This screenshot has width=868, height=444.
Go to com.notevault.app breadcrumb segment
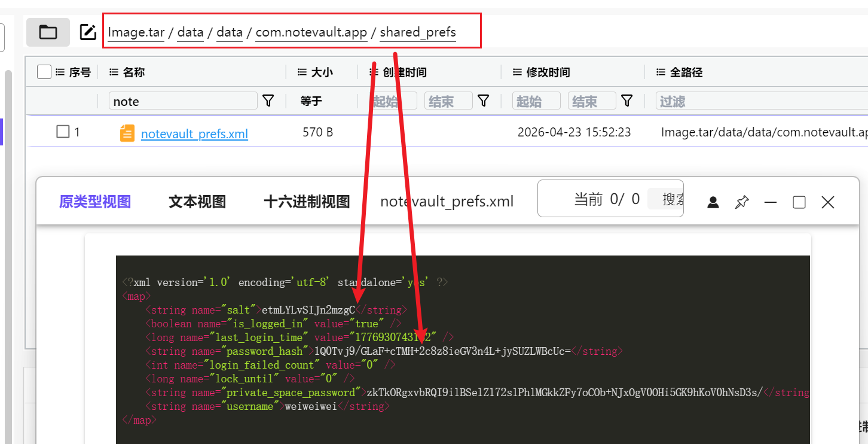[311, 32]
